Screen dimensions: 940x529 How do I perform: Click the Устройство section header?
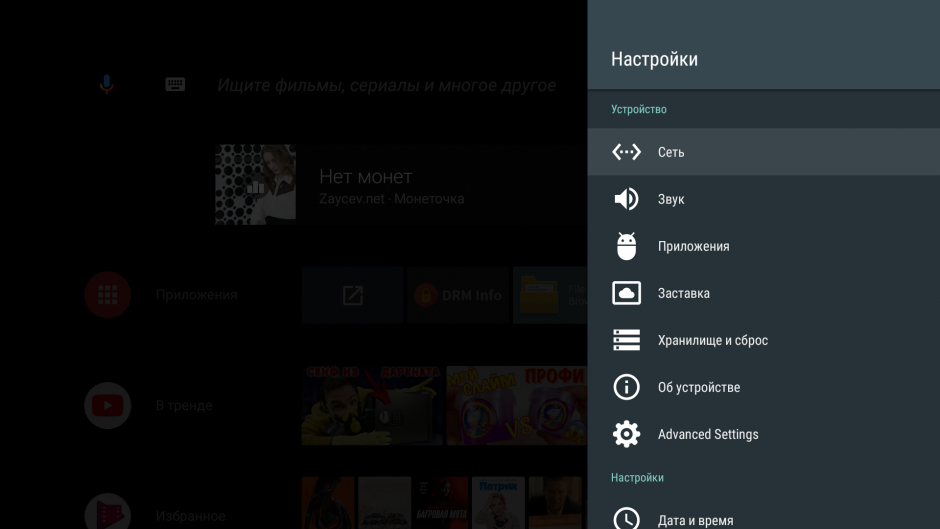[x=638, y=109]
